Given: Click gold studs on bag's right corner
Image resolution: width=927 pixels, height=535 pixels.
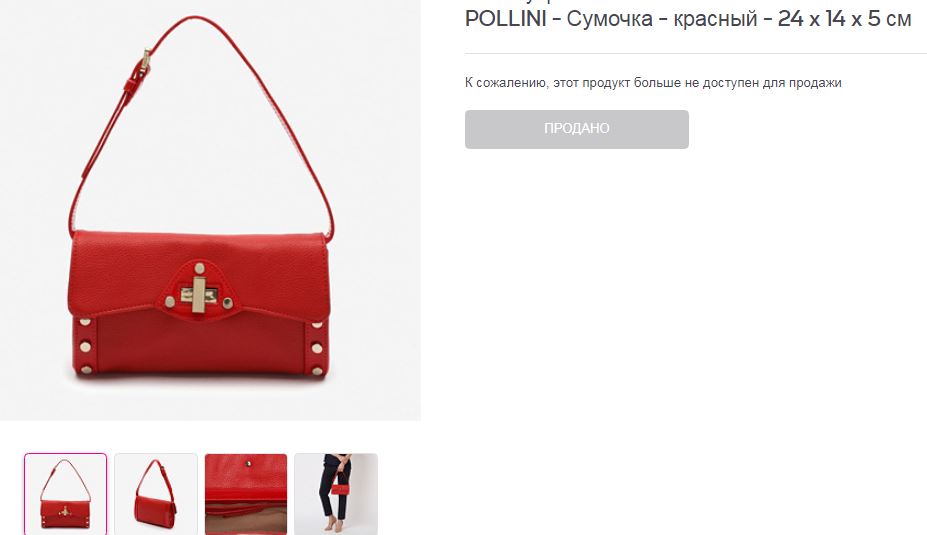Looking at the screenshot, I should coord(317,348).
